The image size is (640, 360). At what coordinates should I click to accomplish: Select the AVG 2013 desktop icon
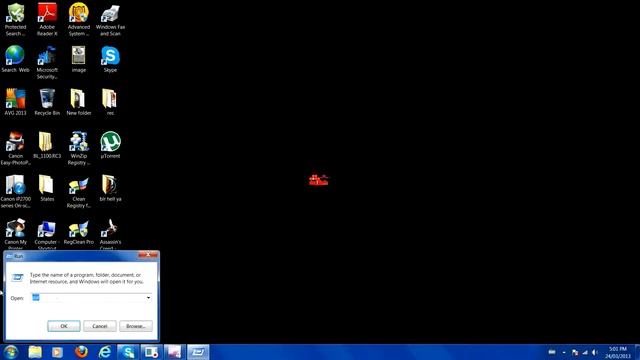pyautogui.click(x=16, y=102)
